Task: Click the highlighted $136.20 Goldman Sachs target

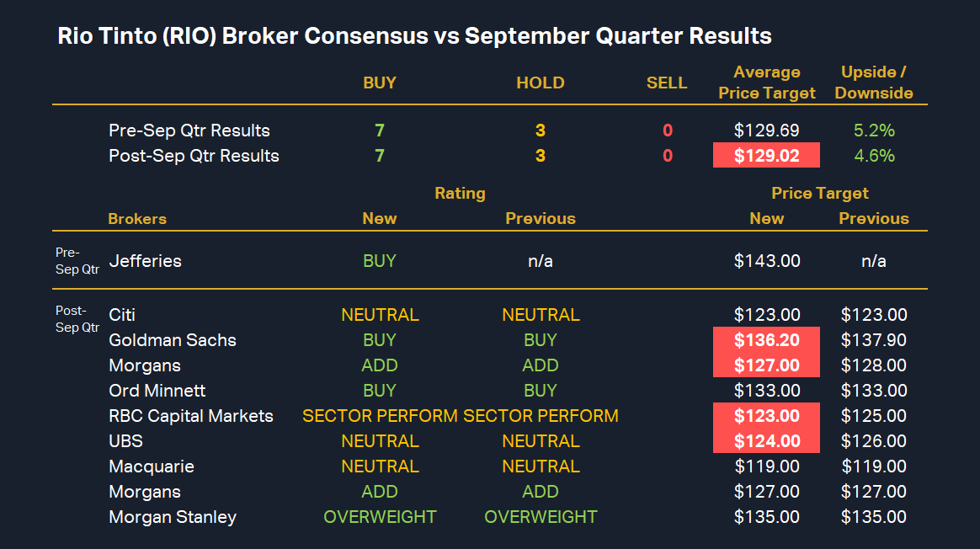Action: [766, 340]
